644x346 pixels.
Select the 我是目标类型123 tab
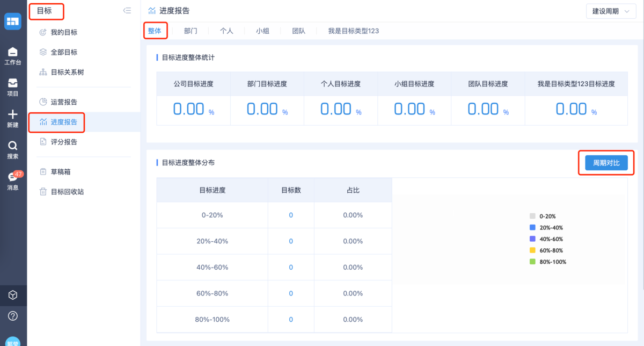click(x=353, y=31)
